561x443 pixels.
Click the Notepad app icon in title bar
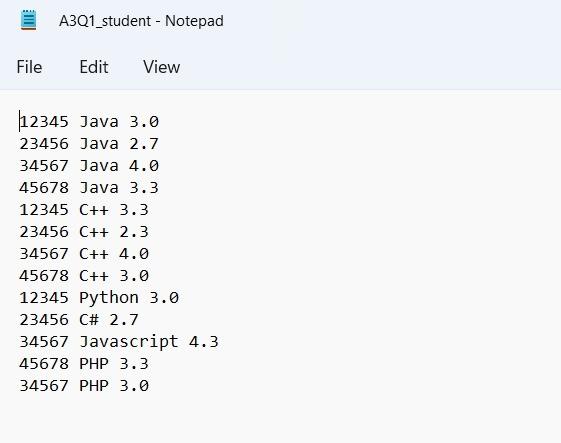[28, 20]
